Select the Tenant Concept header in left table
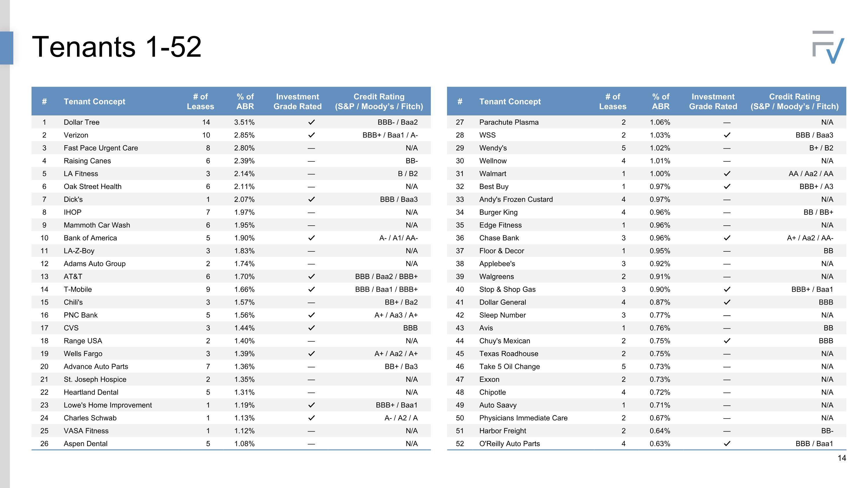The height and width of the screenshot is (488, 868). [94, 101]
